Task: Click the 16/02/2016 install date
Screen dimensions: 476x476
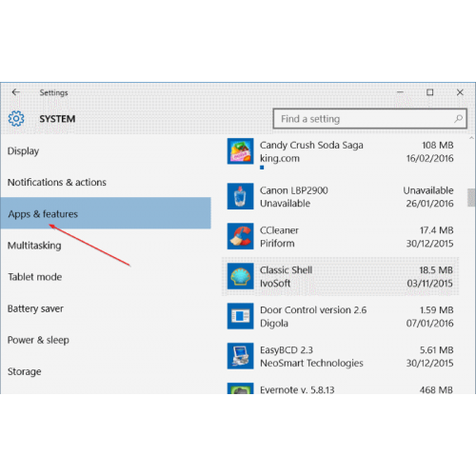Action: 430,158
